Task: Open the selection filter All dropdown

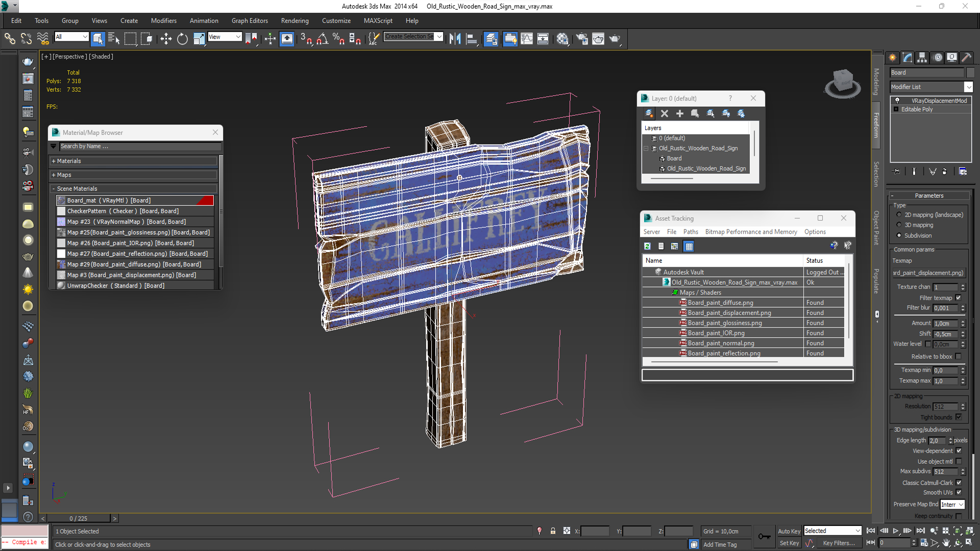Action: [x=71, y=37]
